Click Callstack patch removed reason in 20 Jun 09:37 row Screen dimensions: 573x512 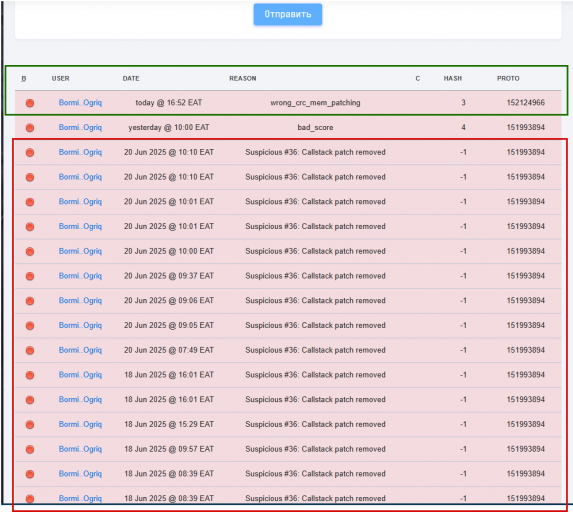(315, 276)
